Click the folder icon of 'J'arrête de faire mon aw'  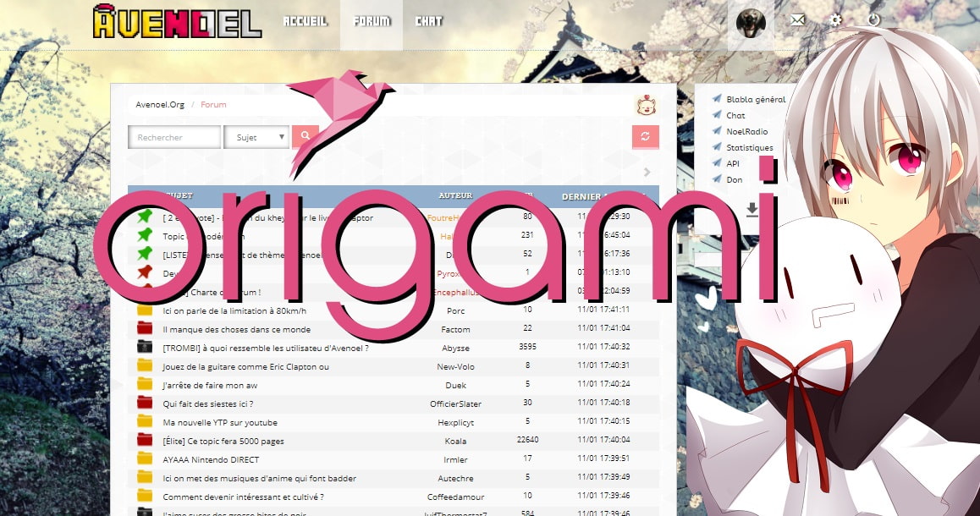point(145,384)
